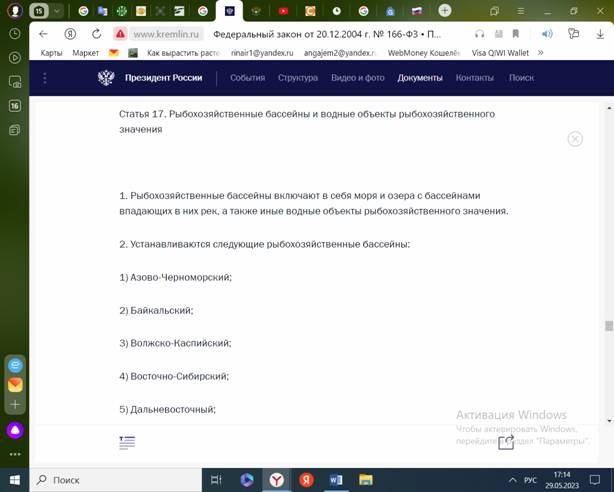This screenshot has width=614, height=492.
Task: Open a new browser tab
Action: point(444,11)
